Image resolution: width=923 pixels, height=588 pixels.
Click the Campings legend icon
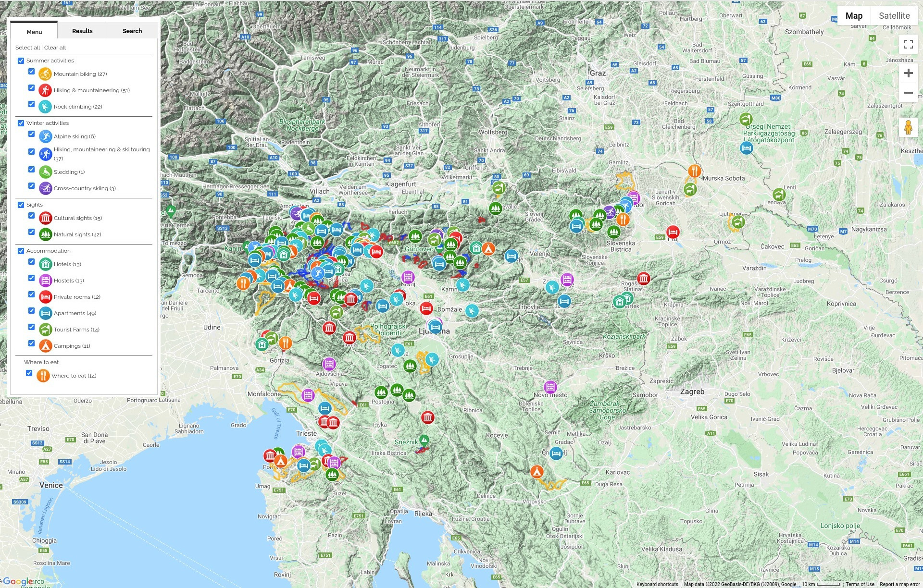45,346
